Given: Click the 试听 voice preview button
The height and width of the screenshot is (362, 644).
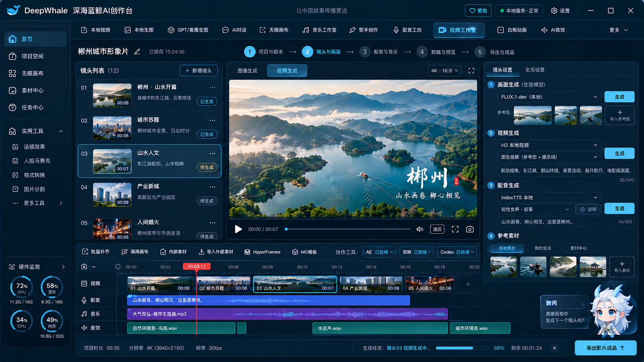Looking at the screenshot, I should pyautogui.click(x=589, y=209).
